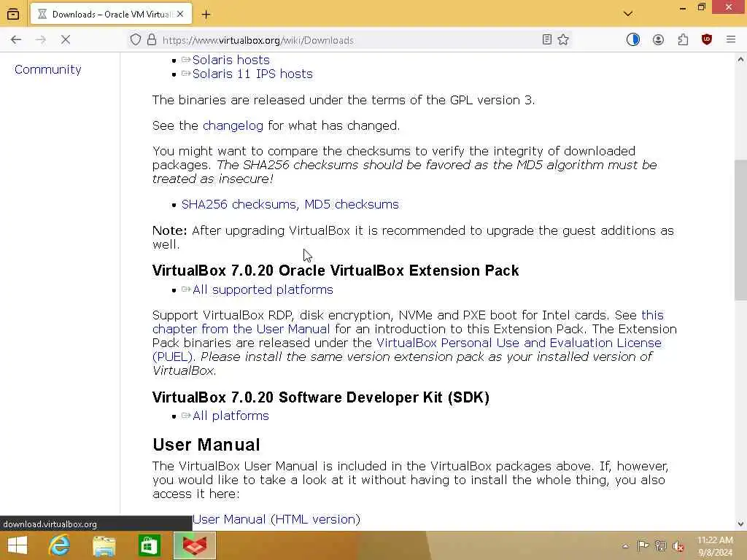Open the network tray icon
Screen dimensions: 747x560
[660, 545]
